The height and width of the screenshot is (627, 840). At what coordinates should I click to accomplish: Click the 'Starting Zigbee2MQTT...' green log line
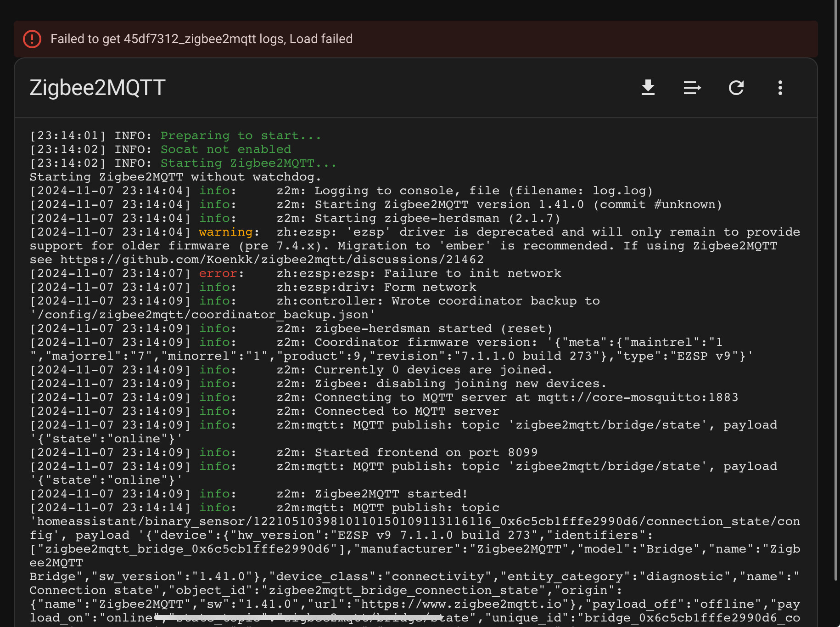[183, 164]
